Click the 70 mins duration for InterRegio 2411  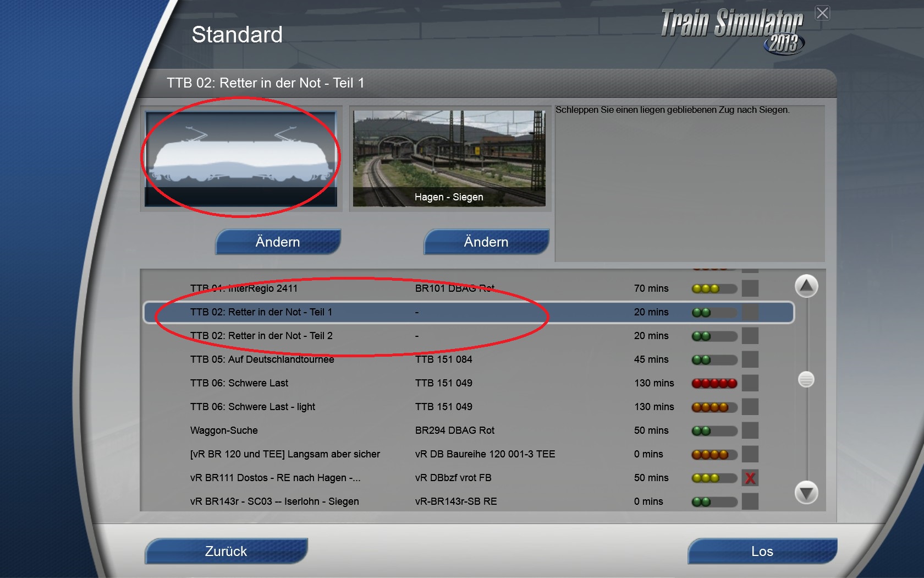tap(651, 288)
